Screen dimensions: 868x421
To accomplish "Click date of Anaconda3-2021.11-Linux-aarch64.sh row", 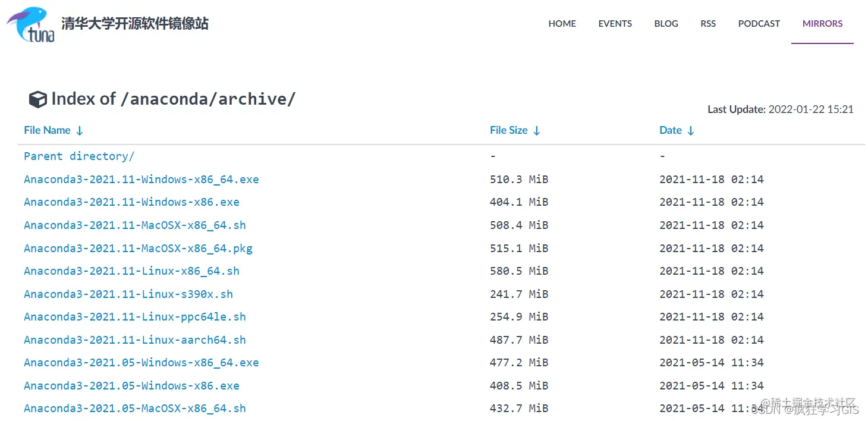I will (x=712, y=340).
